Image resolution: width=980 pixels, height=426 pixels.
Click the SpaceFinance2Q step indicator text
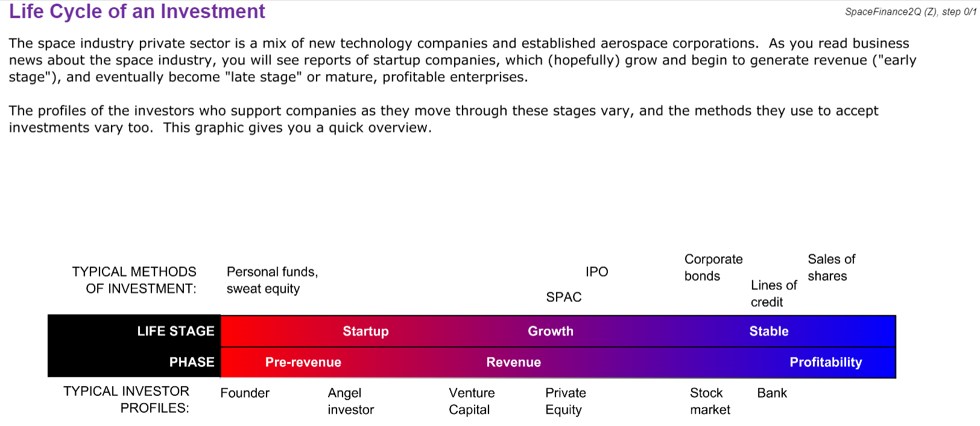point(910,11)
